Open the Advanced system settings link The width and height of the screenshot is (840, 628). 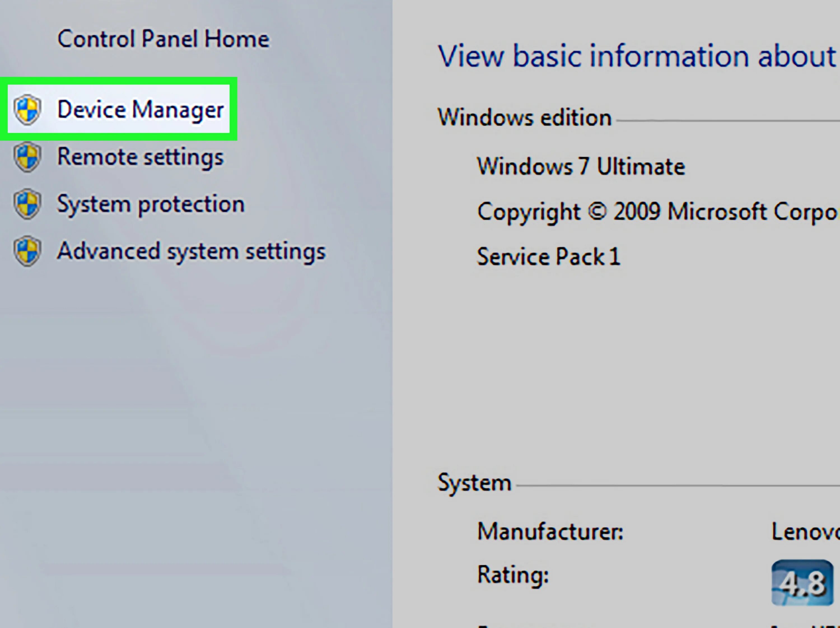[x=191, y=252]
